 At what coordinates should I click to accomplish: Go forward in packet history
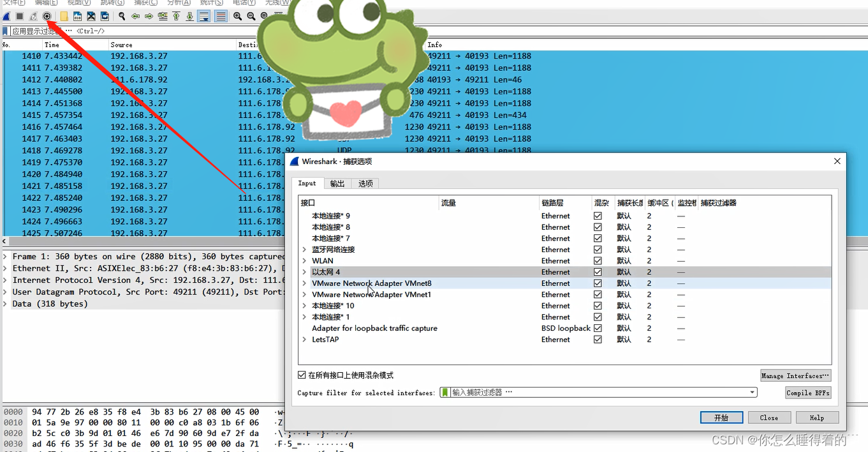point(149,16)
